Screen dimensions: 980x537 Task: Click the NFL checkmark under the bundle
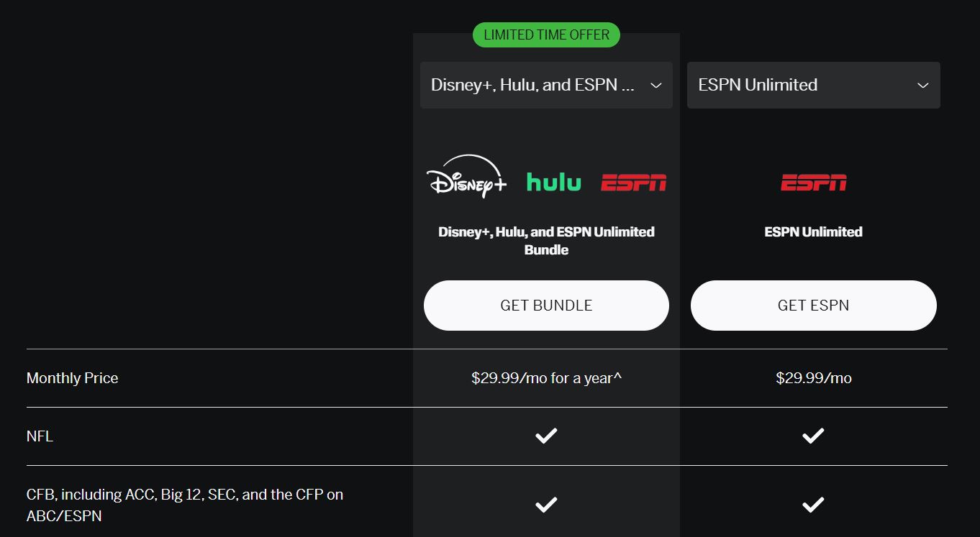point(546,436)
